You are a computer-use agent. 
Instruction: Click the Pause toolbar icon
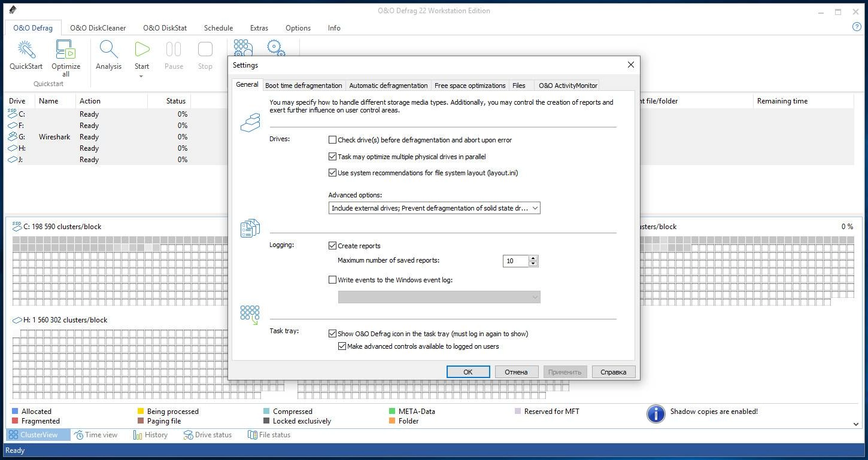(174, 50)
